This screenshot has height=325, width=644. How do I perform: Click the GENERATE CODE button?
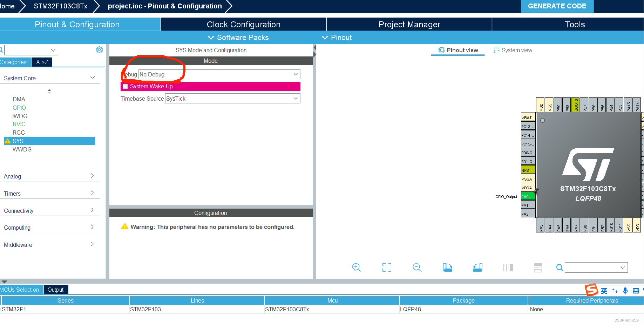click(557, 6)
